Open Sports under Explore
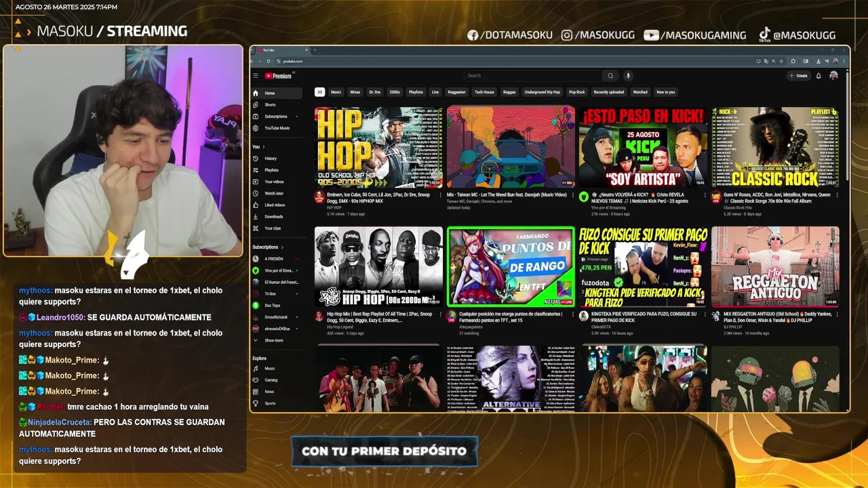Screen dimensions: 868x488 pos(277,403)
